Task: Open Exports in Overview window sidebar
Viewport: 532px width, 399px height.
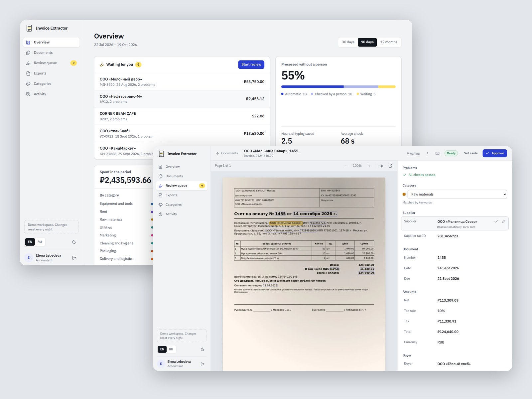Action: pos(52,73)
